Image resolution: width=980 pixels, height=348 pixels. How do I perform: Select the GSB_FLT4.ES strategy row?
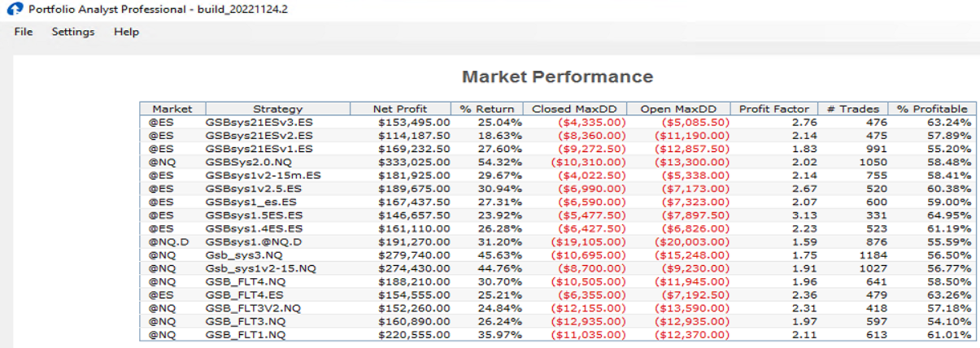pyautogui.click(x=243, y=295)
